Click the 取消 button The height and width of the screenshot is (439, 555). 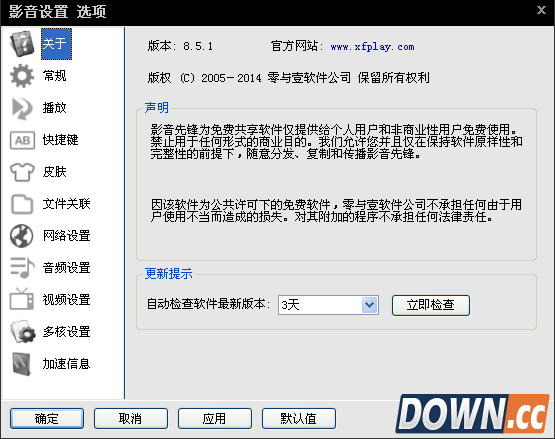(x=131, y=418)
